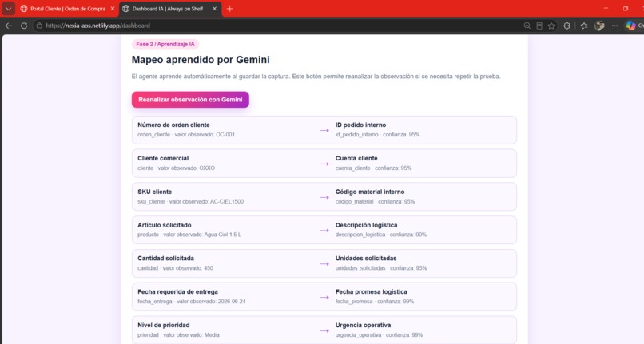Click the Fecha promesa logística label
Screen dimensions: 644x344
point(372,292)
